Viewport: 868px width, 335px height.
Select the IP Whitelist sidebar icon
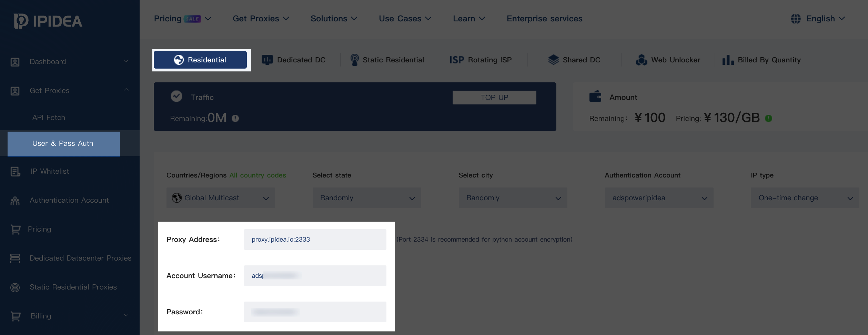15,171
